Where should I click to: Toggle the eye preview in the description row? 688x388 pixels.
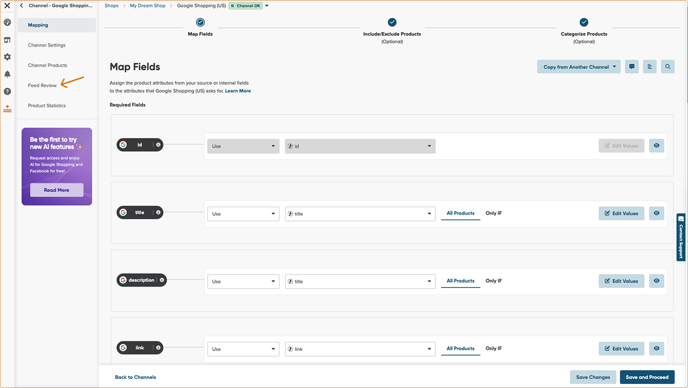(656, 281)
